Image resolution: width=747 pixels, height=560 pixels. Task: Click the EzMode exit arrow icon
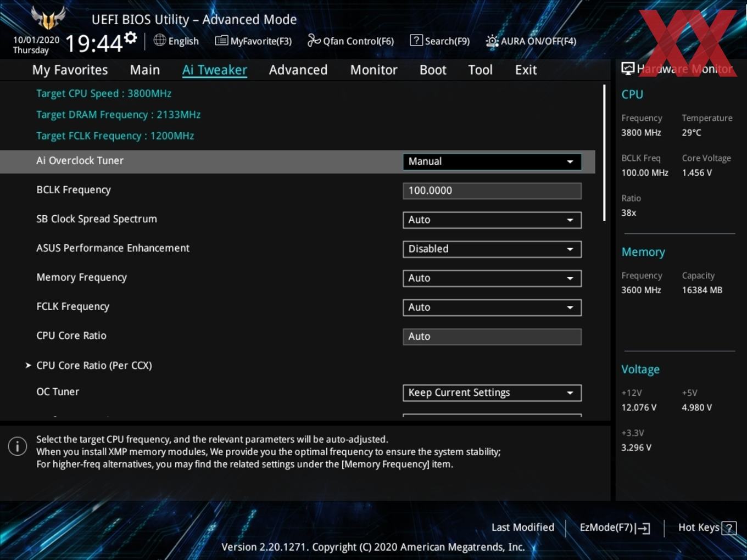pyautogui.click(x=643, y=528)
